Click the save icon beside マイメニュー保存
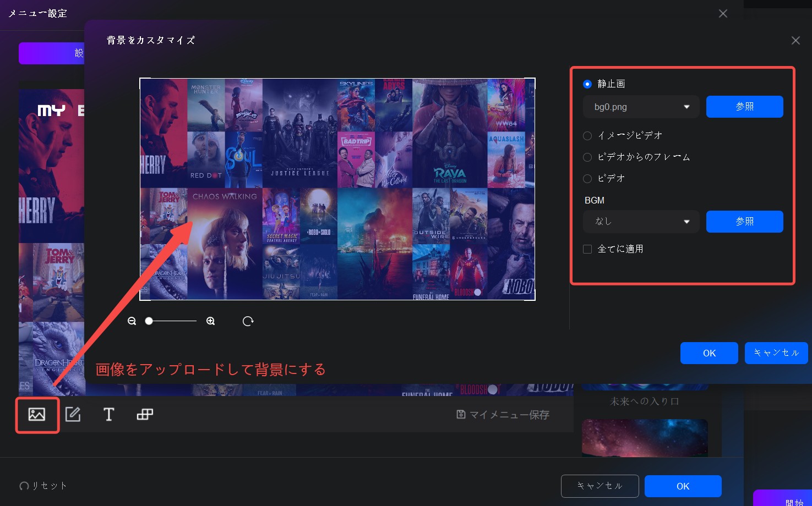Viewport: 812px width, 506px height. (461, 414)
